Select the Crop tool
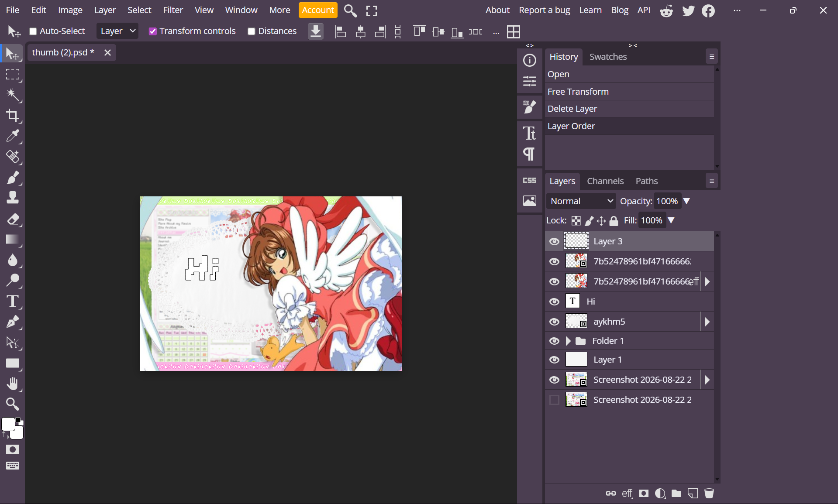 [x=13, y=116]
